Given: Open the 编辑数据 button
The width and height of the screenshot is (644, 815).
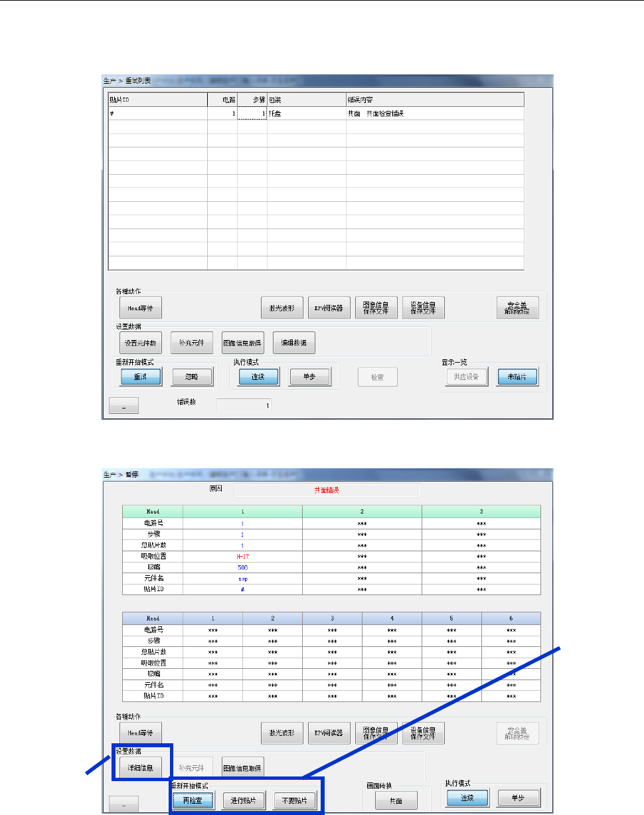Looking at the screenshot, I should coord(293,343).
